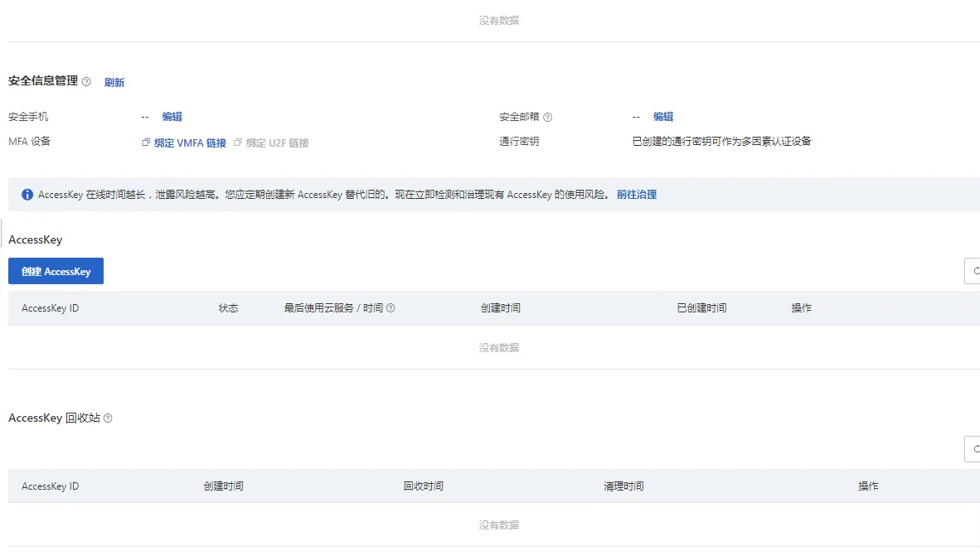This screenshot has width=980, height=556.
Task: Click the 安全信息管理 heading
Action: [43, 81]
